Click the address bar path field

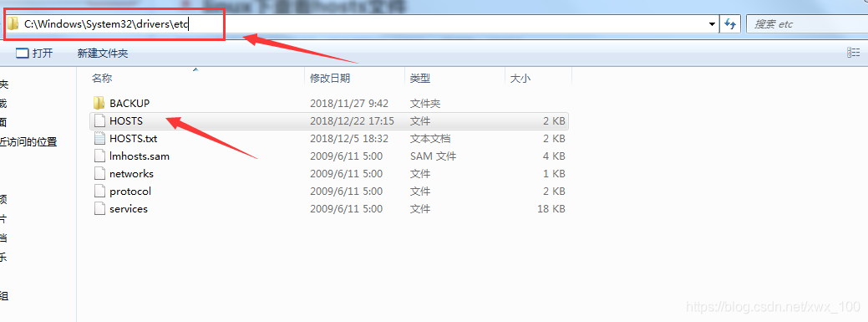tap(360, 23)
